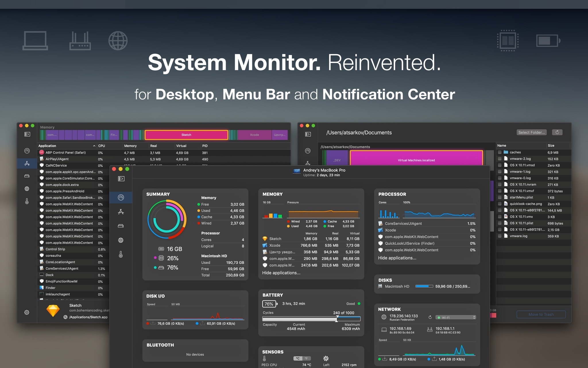
Task: Open the Dashboard overview in the sidebar
Action: (x=121, y=198)
